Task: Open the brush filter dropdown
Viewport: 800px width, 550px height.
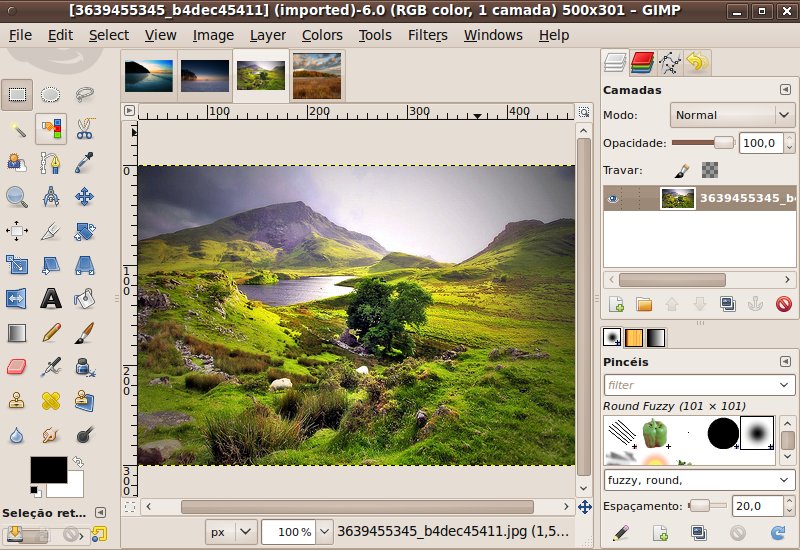Action: pyautogui.click(x=784, y=385)
